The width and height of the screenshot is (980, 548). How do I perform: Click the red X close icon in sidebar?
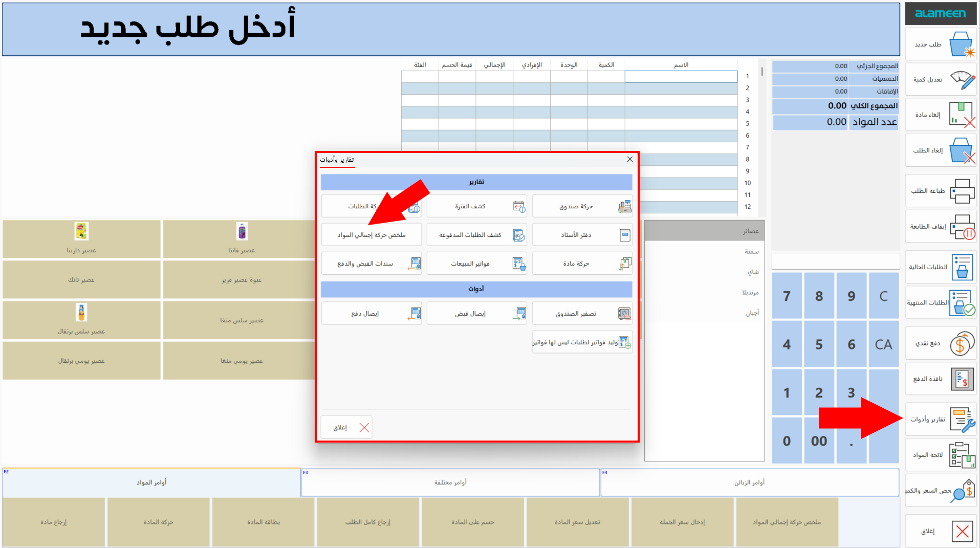coord(962,532)
